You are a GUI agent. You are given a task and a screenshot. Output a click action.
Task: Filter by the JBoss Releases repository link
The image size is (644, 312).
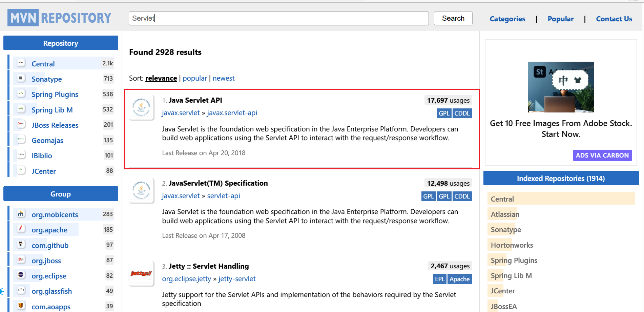click(55, 125)
